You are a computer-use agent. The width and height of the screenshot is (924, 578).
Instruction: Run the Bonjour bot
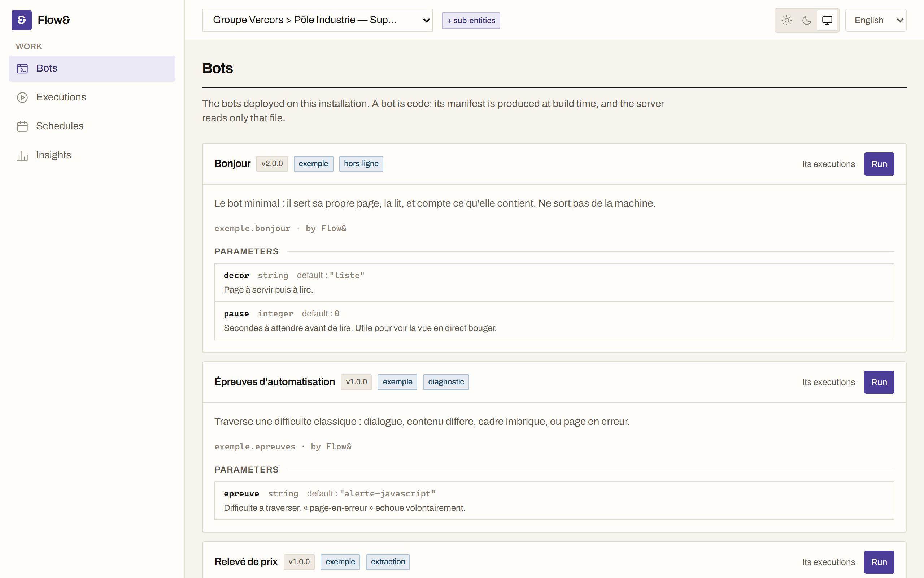click(x=879, y=164)
